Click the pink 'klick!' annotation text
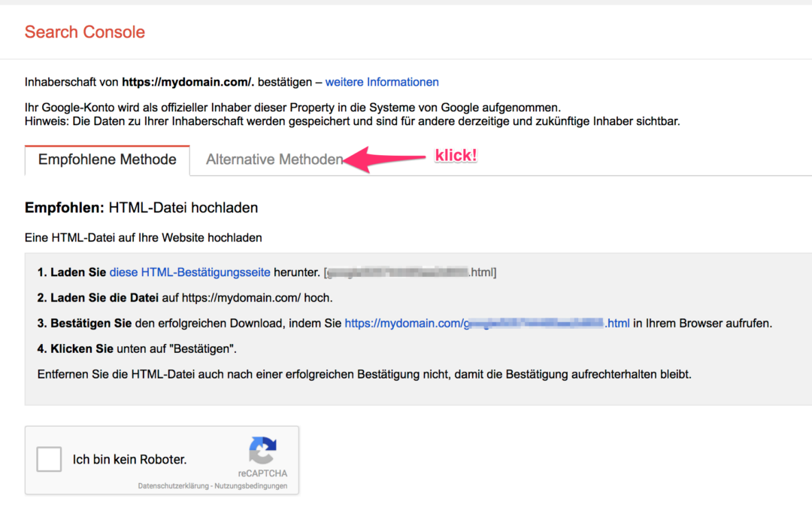 (x=456, y=157)
